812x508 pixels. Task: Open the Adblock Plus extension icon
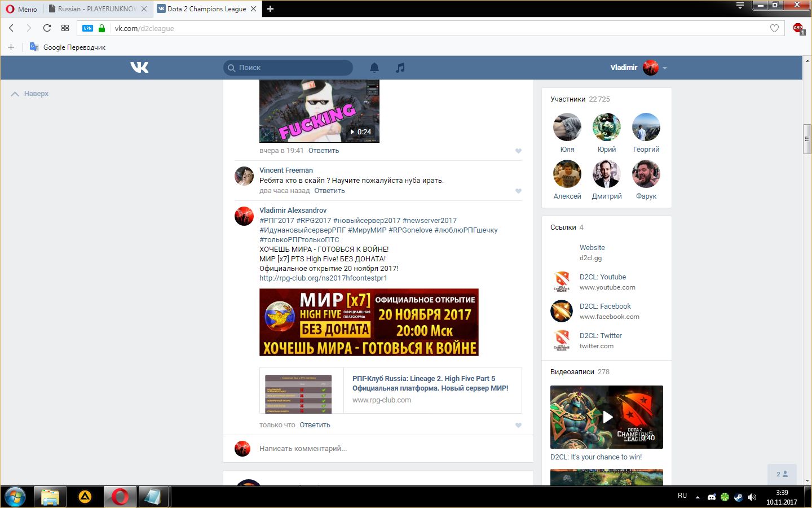(798, 28)
